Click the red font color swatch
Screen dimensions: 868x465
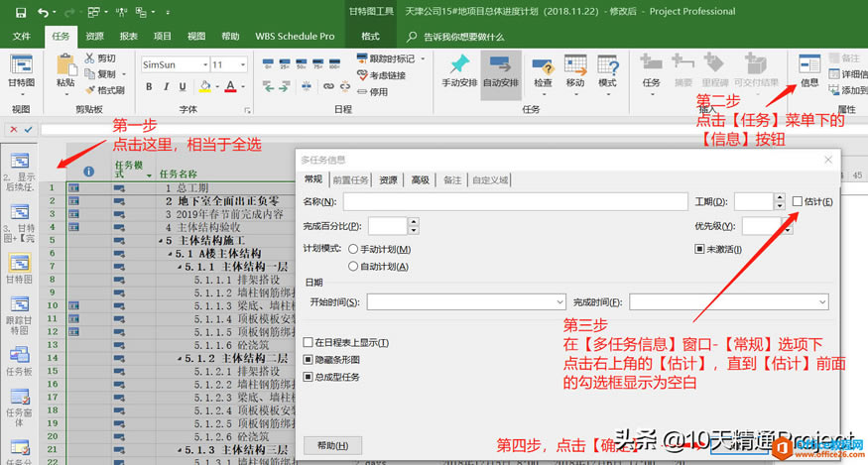coord(230,86)
